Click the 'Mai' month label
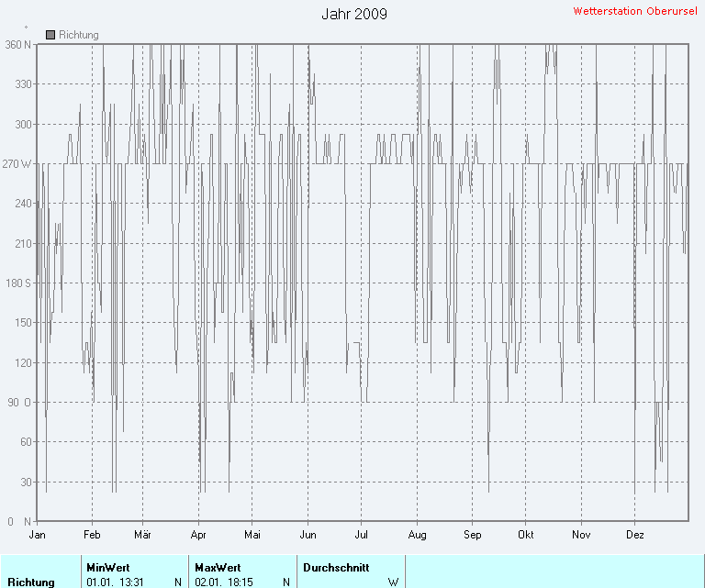This screenshot has height=588, width=705. 252,535
